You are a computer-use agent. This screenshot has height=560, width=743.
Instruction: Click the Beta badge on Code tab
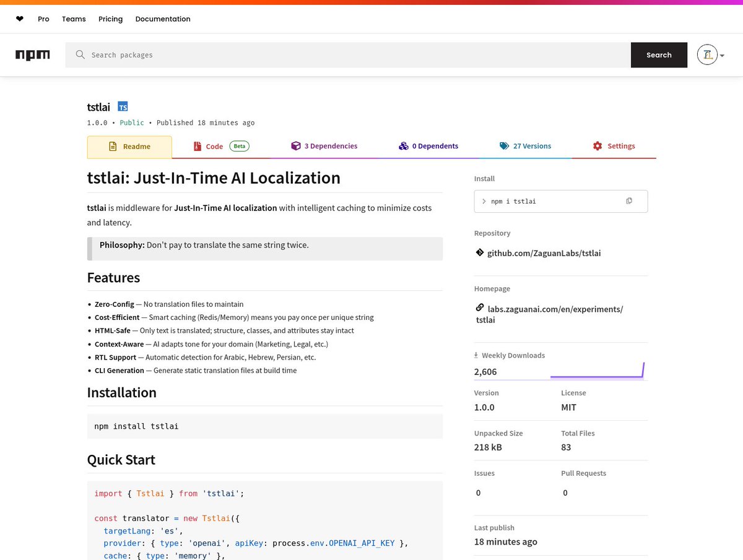tap(240, 146)
